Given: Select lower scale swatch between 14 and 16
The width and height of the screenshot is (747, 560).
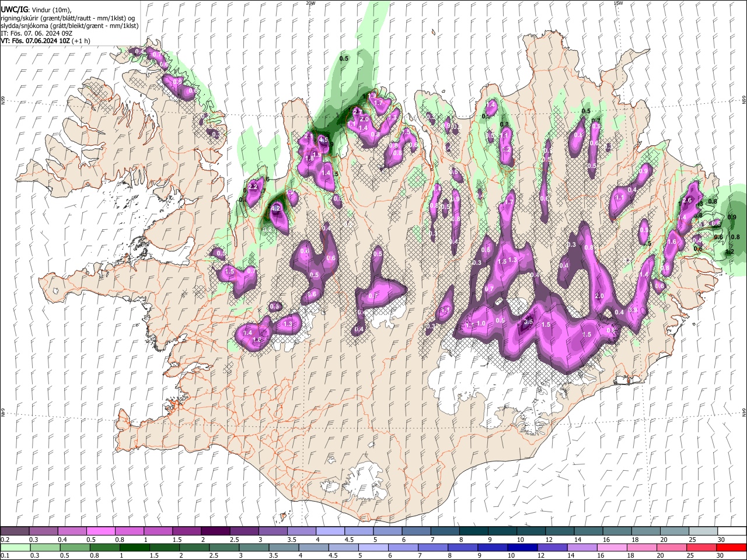Looking at the screenshot, I should coord(582,548).
